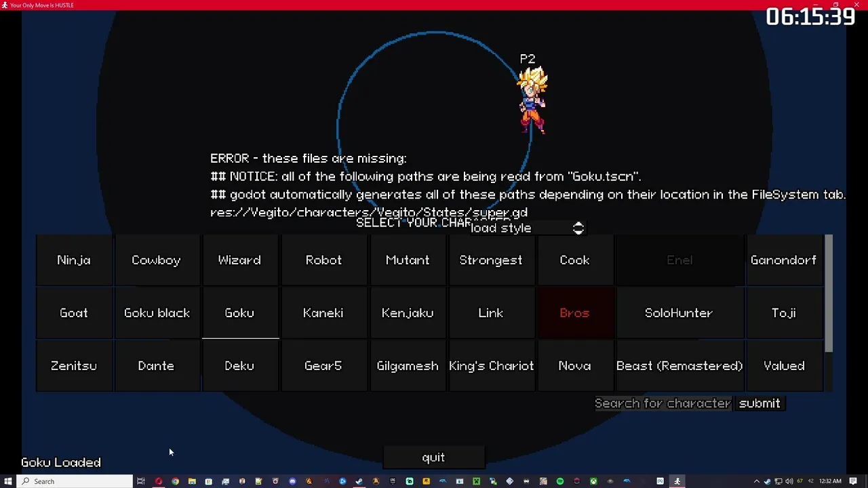This screenshot has height=488, width=868.
Task: Click the active HUSTLE game taskbar icon
Action: [x=677, y=481]
